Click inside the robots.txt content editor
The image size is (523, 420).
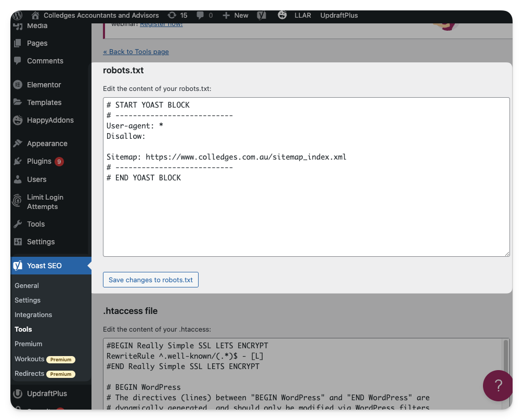pos(306,218)
